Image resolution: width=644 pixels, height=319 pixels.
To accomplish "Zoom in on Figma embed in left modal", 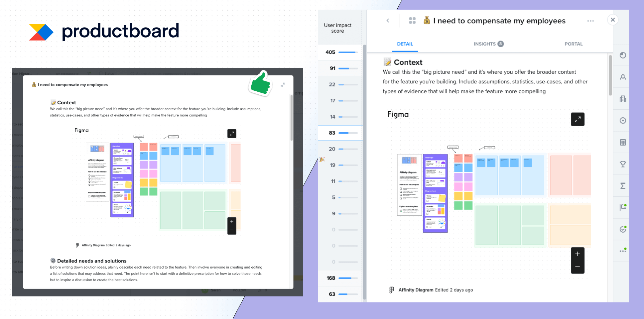I will click(x=232, y=222).
